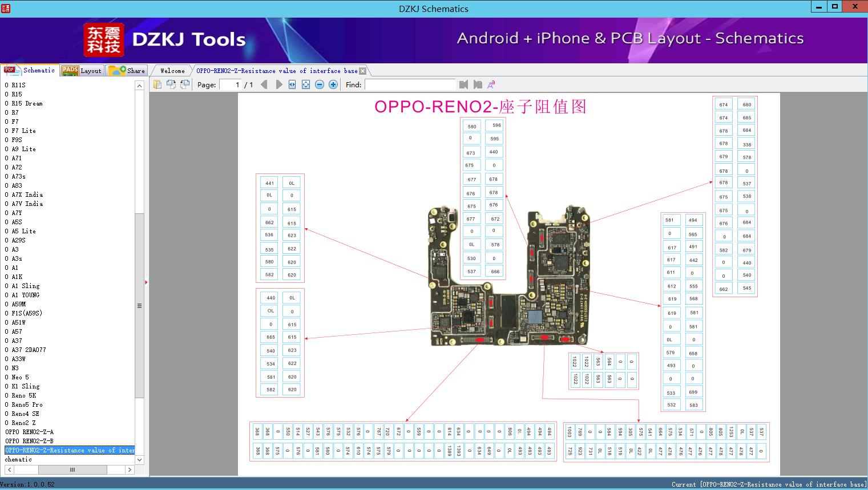
Task: Select K1 Sling in the list
Action: click(x=22, y=386)
